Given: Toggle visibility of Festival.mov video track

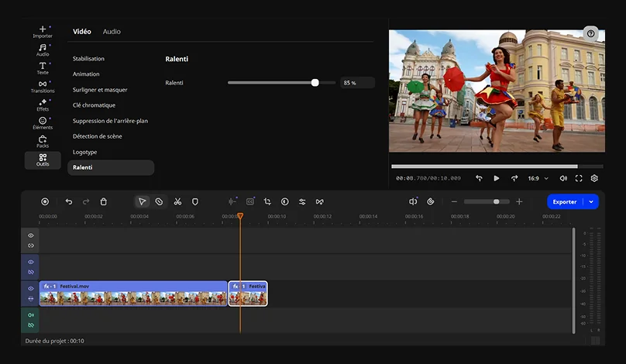Looking at the screenshot, I should (x=31, y=288).
